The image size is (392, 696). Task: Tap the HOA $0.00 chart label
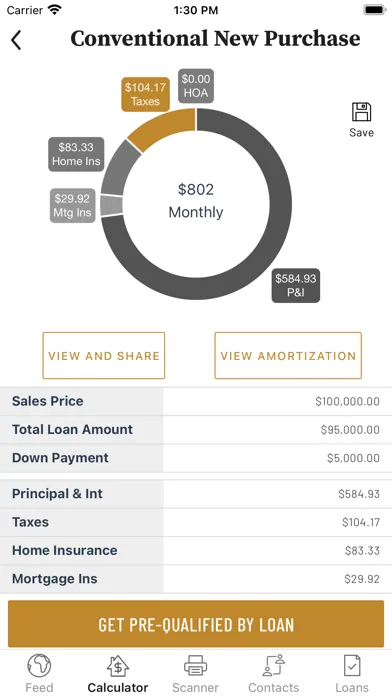point(196,86)
